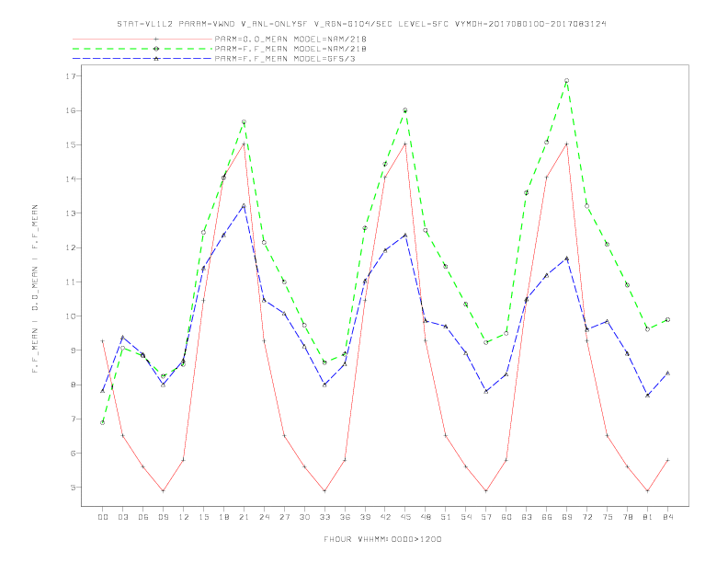Click the y-axis tick label 15
This screenshot has width=728, height=563.
tap(70, 145)
